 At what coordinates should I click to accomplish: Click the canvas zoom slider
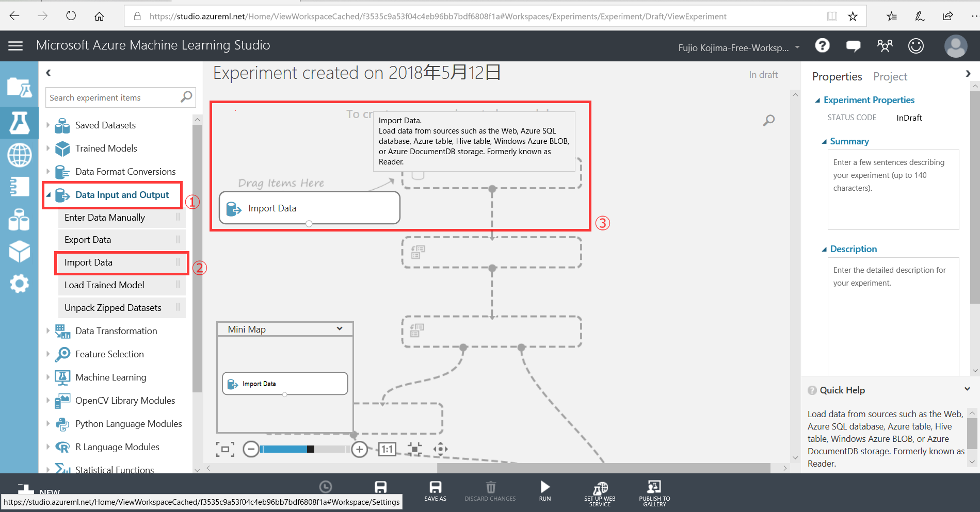(306, 449)
